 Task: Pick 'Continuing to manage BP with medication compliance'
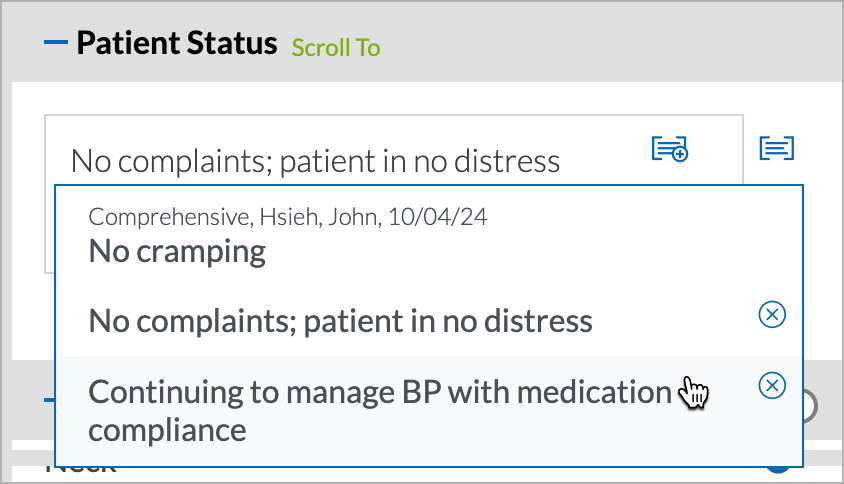pos(429,411)
